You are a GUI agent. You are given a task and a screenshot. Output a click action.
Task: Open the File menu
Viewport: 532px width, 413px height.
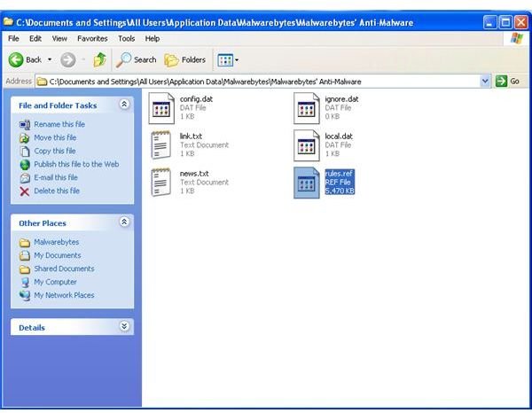[x=13, y=39]
